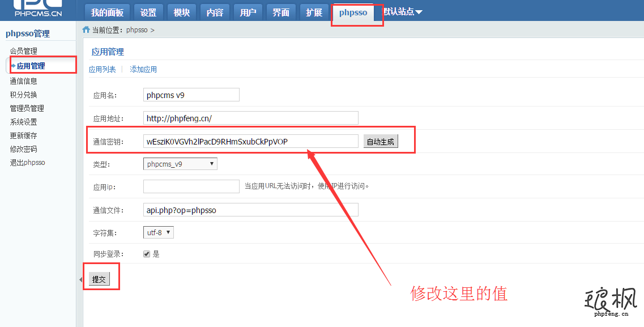Select the 用户 tab
Image resolution: width=644 pixels, height=327 pixels.
tap(248, 12)
